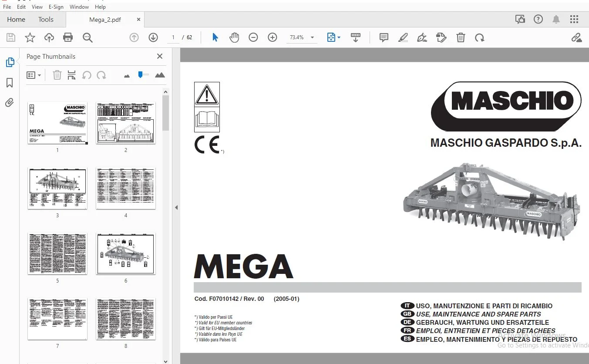This screenshot has width=589, height=364.
Task: Select page 4 thumbnail
Action: (x=126, y=188)
